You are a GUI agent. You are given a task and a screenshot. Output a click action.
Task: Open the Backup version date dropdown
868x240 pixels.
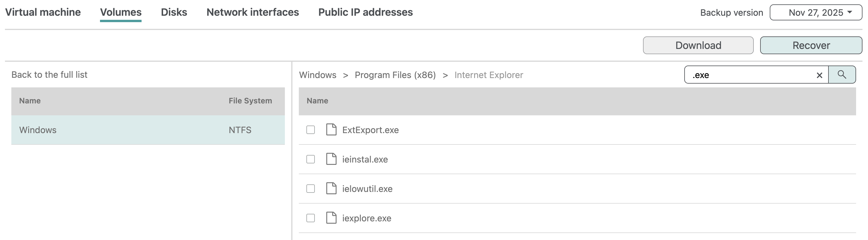[815, 13]
